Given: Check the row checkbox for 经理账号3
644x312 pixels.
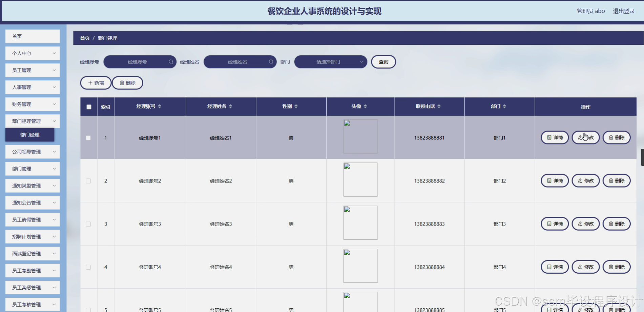Looking at the screenshot, I should coord(88,224).
